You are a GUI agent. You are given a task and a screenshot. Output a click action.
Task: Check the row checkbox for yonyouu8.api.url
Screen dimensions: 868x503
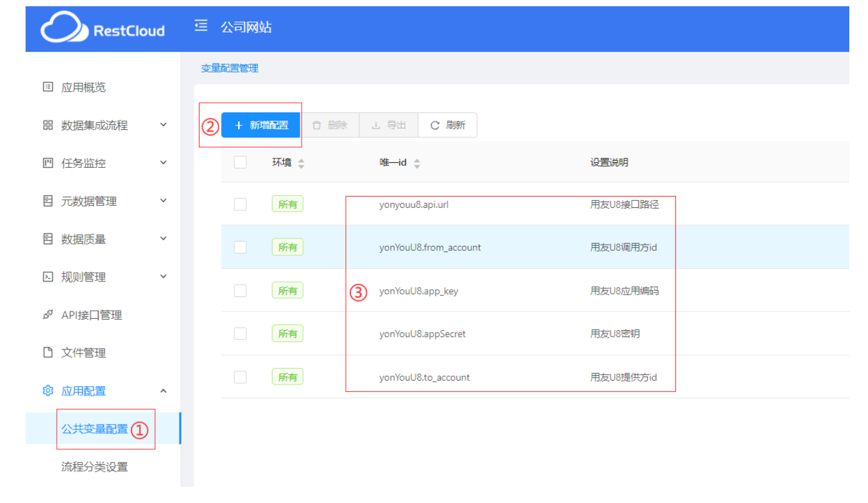(x=240, y=203)
